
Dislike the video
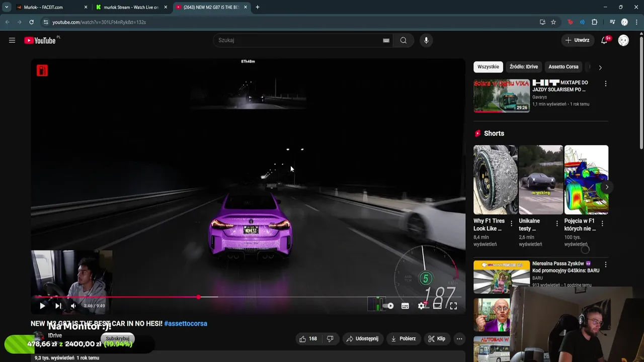(x=330, y=339)
